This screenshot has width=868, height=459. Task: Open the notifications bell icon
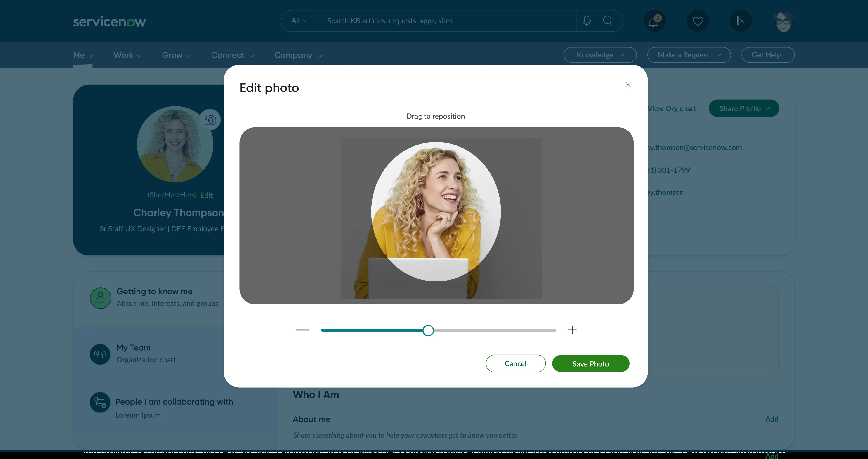[x=655, y=21]
